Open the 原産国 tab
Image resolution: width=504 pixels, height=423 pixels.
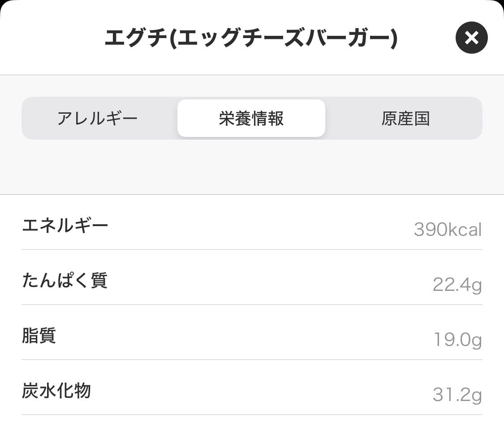point(405,119)
